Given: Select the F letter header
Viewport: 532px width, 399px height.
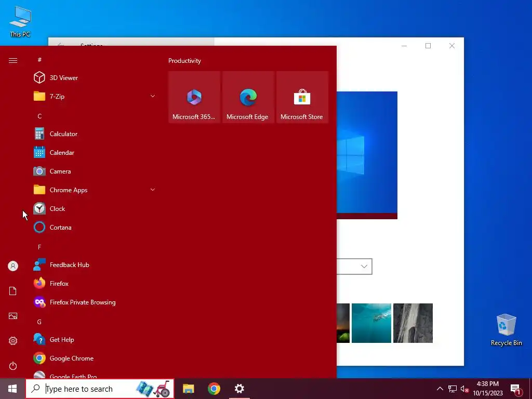Looking at the screenshot, I should [x=39, y=247].
